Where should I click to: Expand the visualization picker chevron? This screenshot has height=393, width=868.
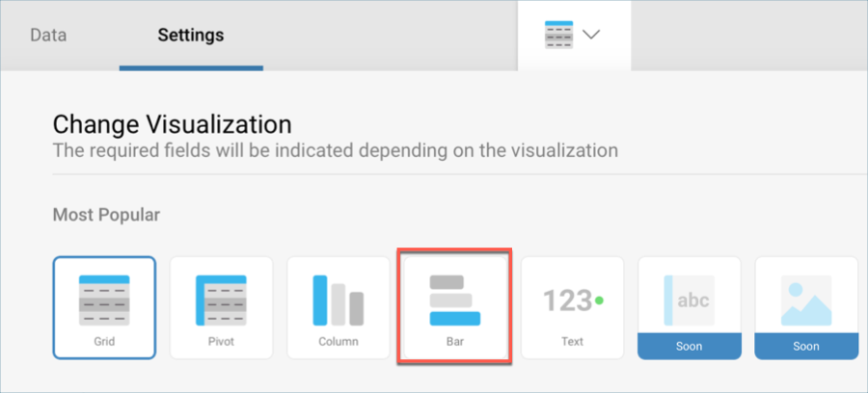[x=591, y=35]
